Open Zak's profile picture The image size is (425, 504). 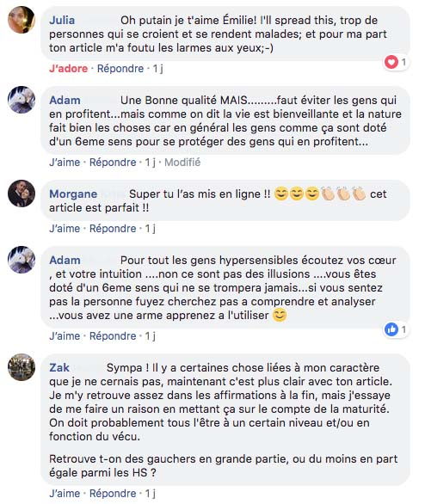click(x=22, y=367)
